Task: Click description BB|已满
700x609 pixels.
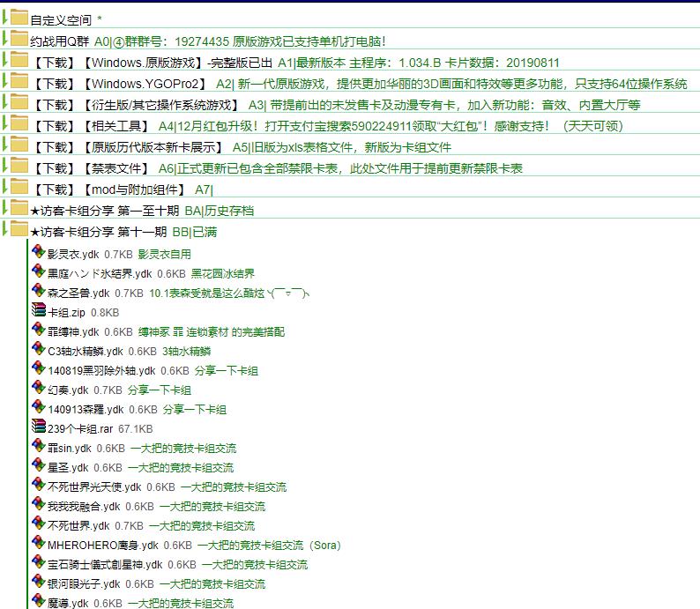Action: point(195,232)
